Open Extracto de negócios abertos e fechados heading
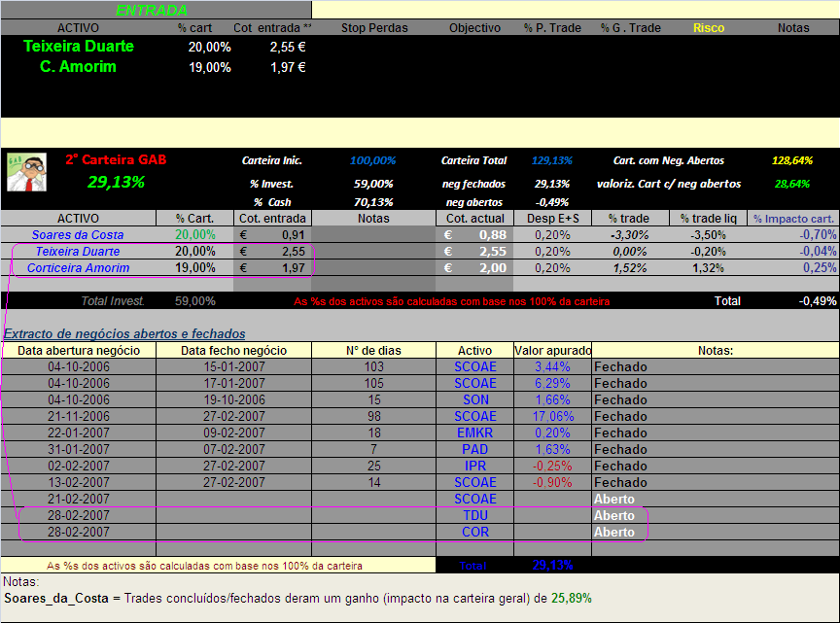This screenshot has width=840, height=623. point(124,333)
